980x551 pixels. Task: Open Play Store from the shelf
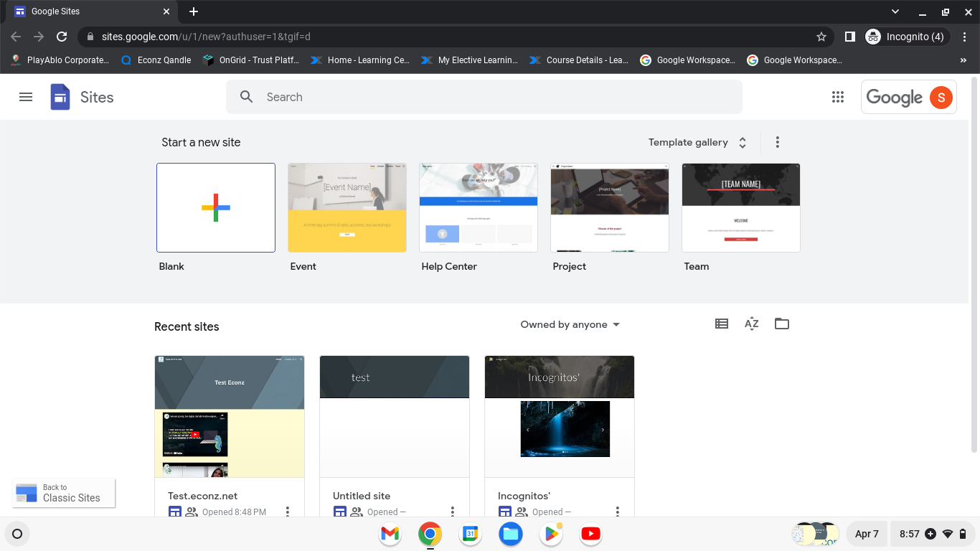[x=550, y=534]
